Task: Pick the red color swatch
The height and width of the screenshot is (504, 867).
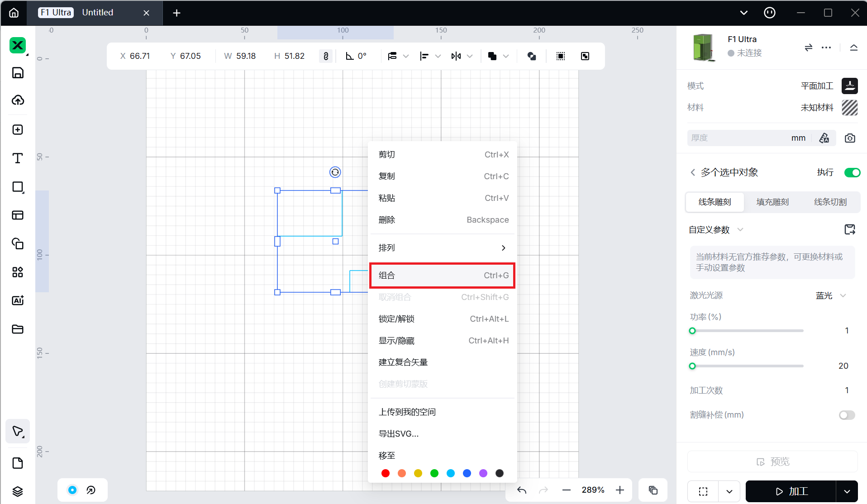Action: (386, 473)
